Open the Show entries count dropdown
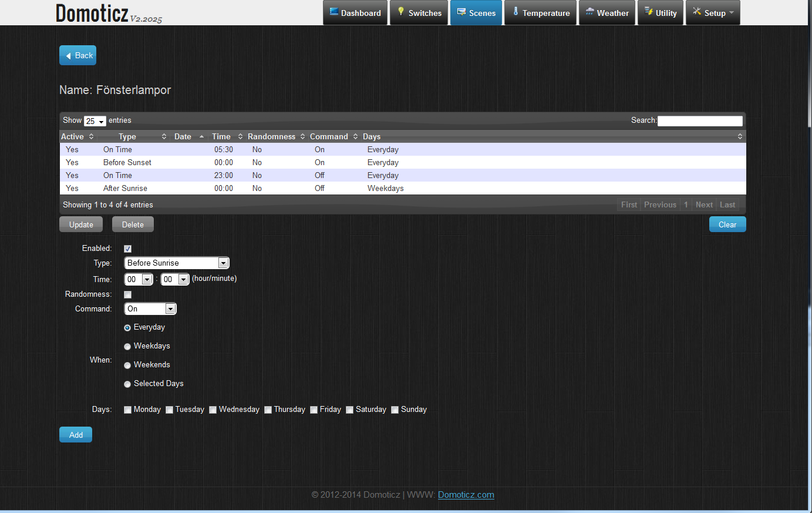 click(x=95, y=121)
